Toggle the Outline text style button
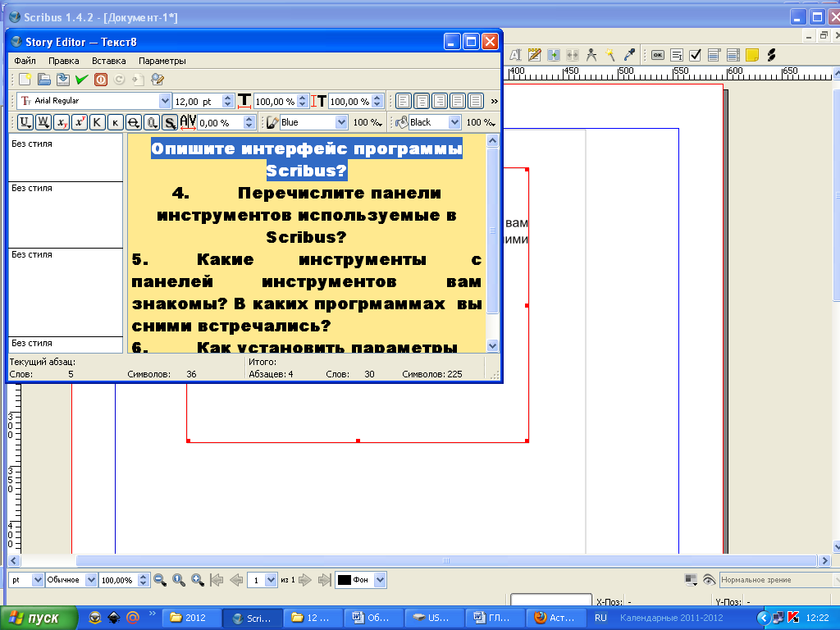The width and height of the screenshot is (840, 630). click(x=152, y=122)
